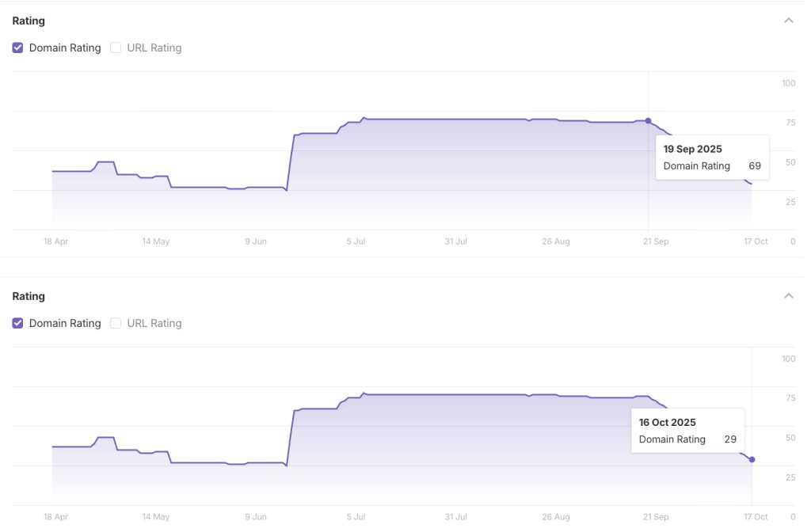Click the 31 Jul label on the second chart
The height and width of the screenshot is (532, 811).
pyautogui.click(x=455, y=517)
